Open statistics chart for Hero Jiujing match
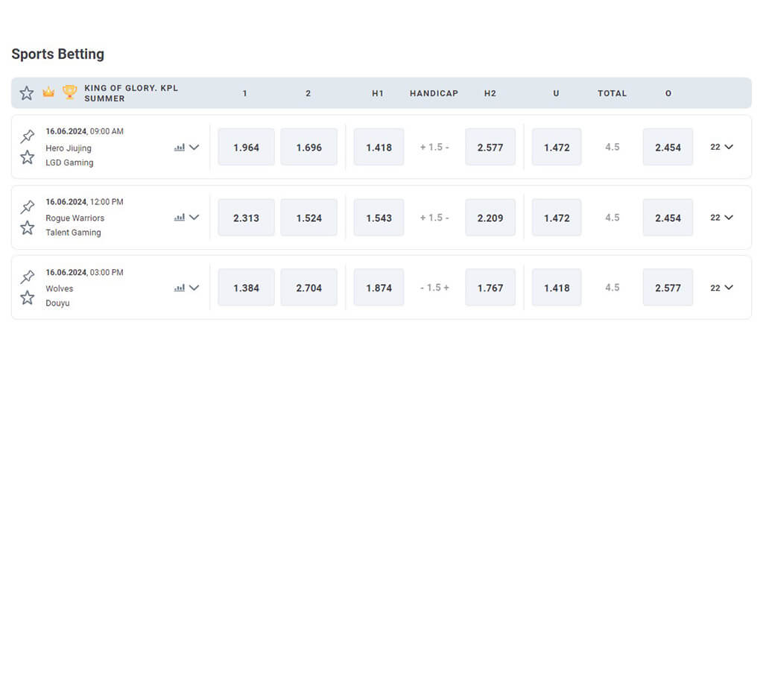The height and width of the screenshot is (700, 763). 180,148
